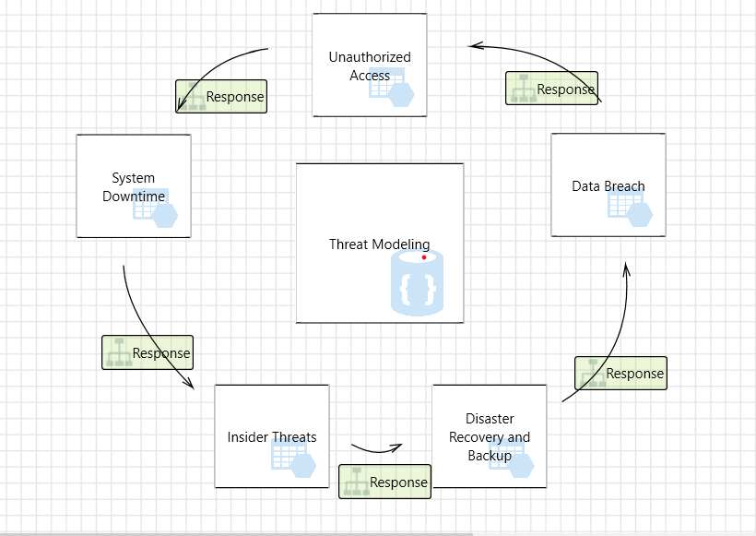Viewport: 756px width, 536px height.
Task: Click the hierarchy icon on the Response label beside the Unauthorized Access to System Downtime arrow
Action: [193, 96]
